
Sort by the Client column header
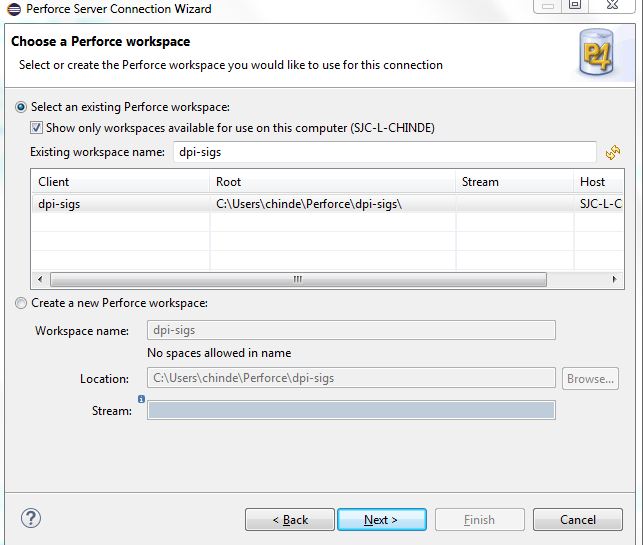121,182
